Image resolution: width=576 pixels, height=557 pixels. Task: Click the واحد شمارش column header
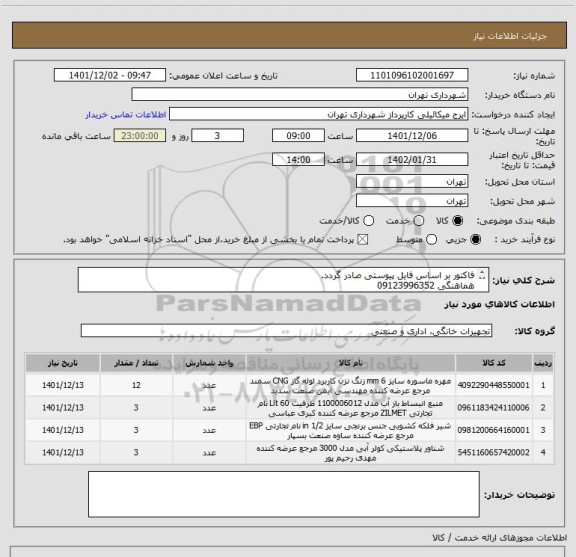[x=209, y=363]
